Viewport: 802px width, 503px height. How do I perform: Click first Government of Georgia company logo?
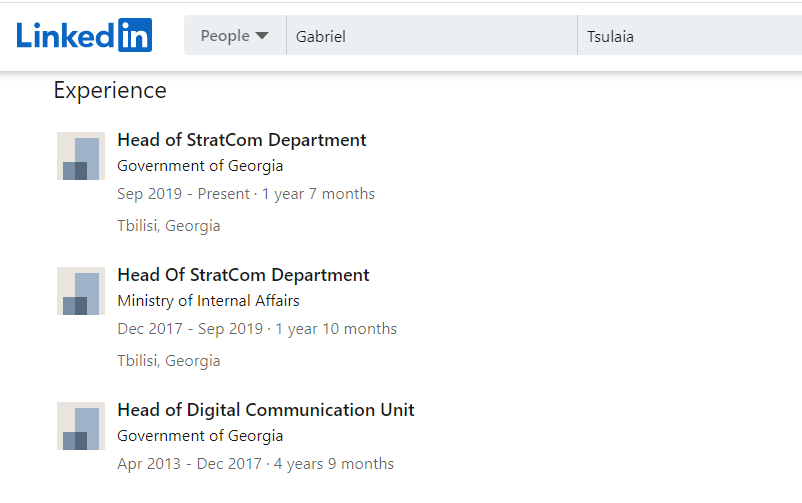tap(81, 156)
